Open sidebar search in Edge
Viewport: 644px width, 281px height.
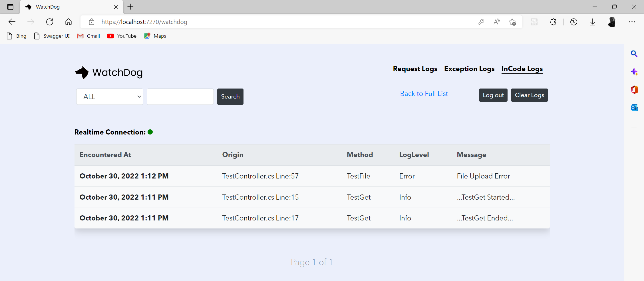(634, 54)
